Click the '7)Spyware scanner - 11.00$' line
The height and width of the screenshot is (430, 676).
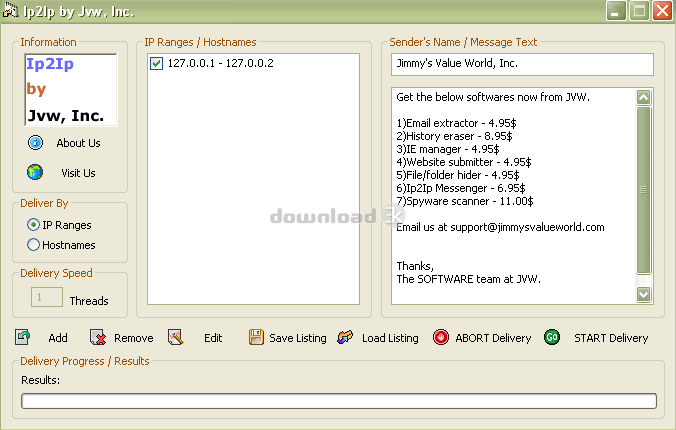[x=465, y=201]
